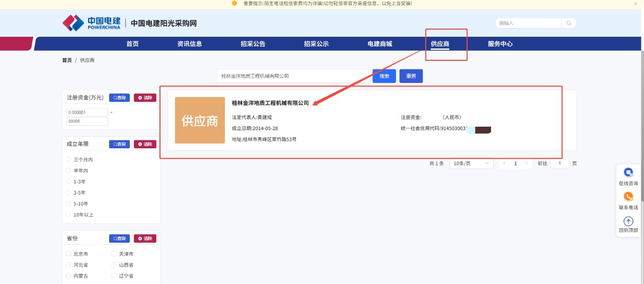Click maximum capital field 99995
The height and width of the screenshot is (284, 644).
coord(87,122)
